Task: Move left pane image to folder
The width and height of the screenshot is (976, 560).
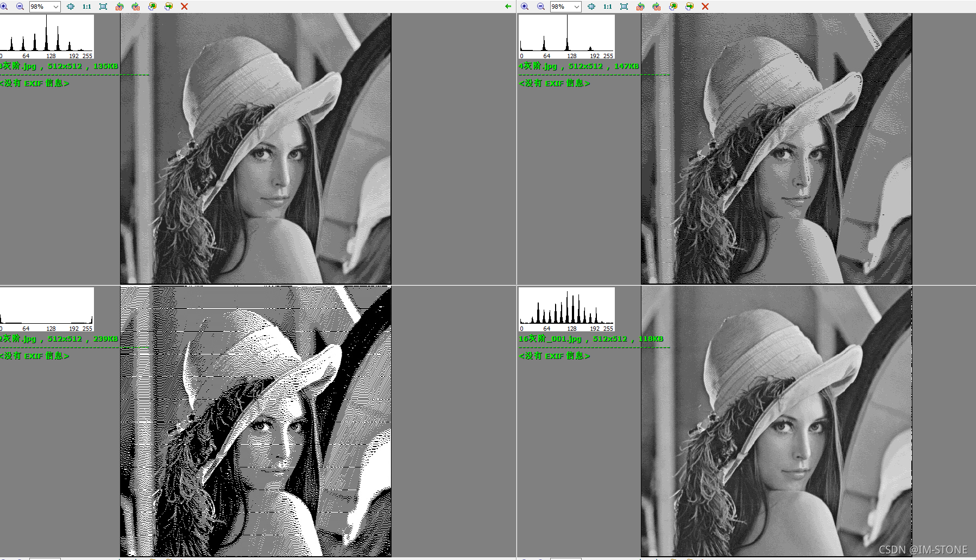Action: click(x=168, y=7)
